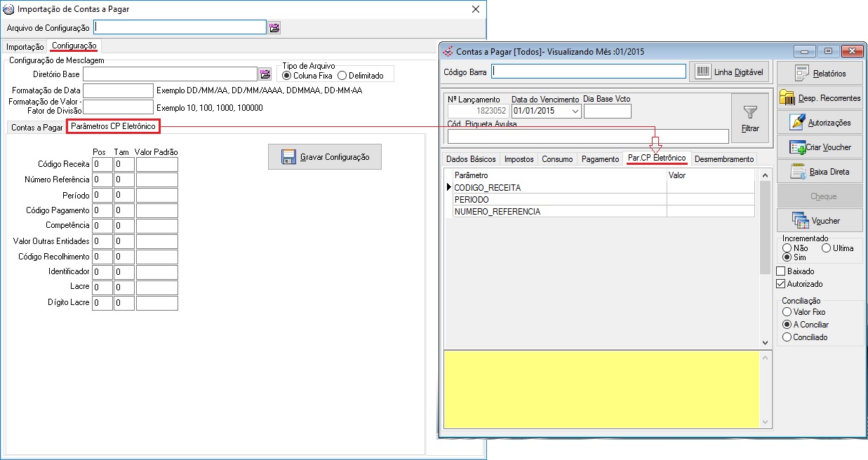868x460 pixels.
Task: Click the Código Barra input field
Action: tap(588, 71)
